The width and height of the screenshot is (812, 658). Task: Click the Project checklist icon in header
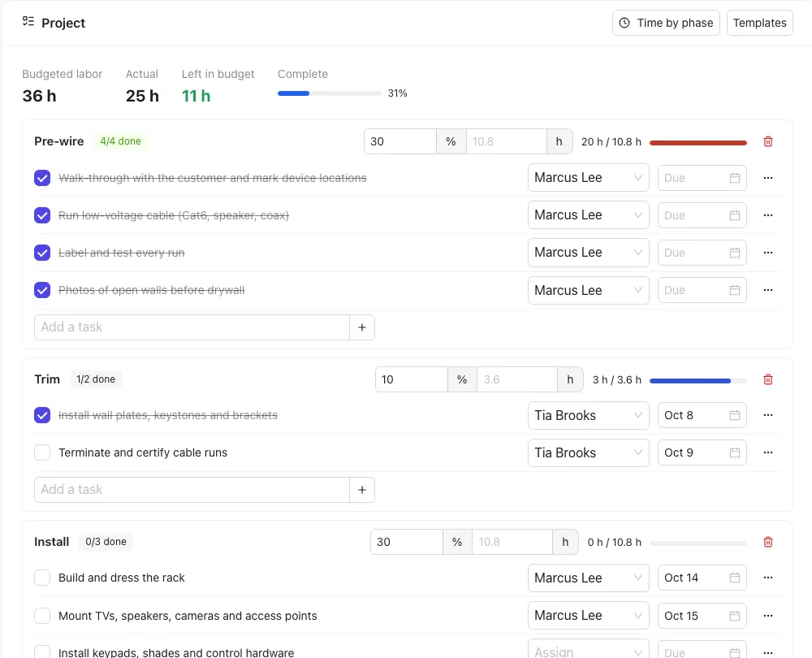click(x=28, y=22)
